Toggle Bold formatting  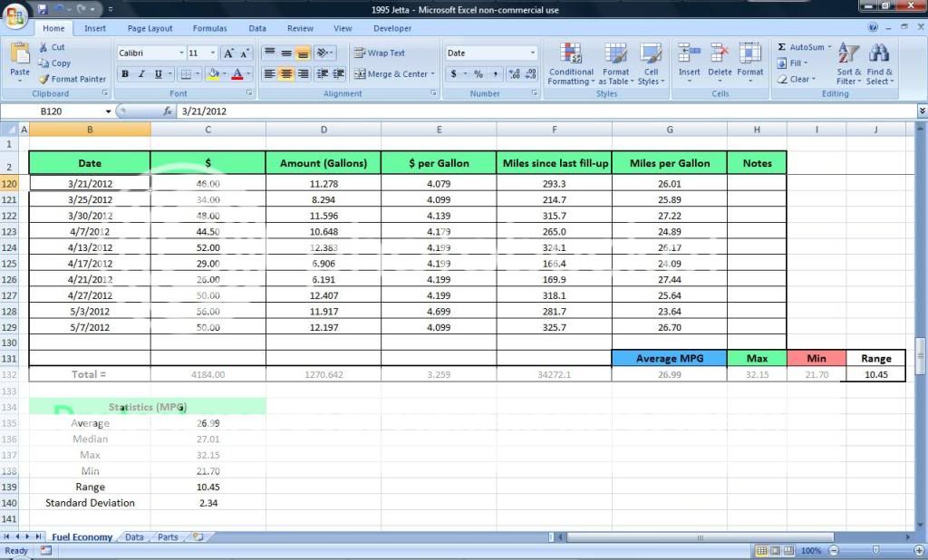pyautogui.click(x=125, y=74)
